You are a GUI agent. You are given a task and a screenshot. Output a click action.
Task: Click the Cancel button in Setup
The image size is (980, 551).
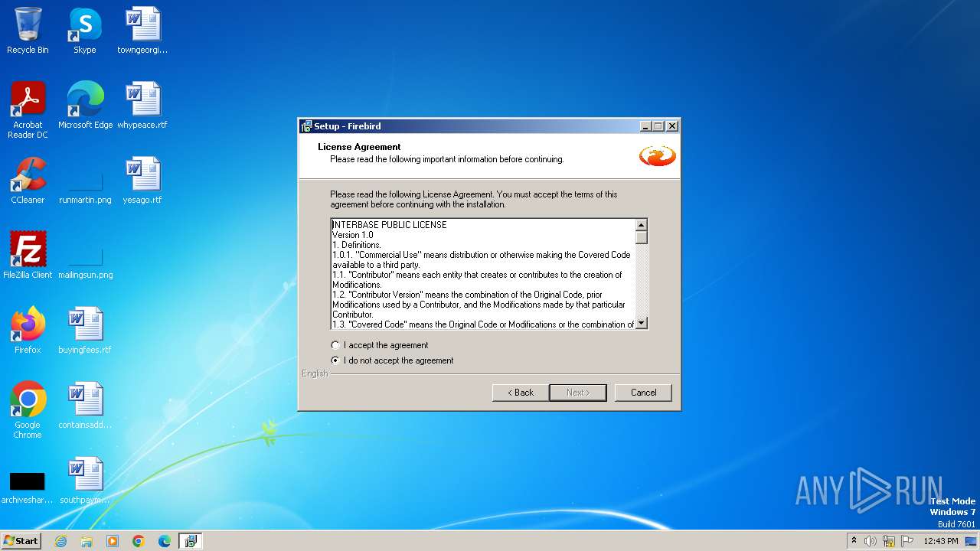pyautogui.click(x=643, y=393)
